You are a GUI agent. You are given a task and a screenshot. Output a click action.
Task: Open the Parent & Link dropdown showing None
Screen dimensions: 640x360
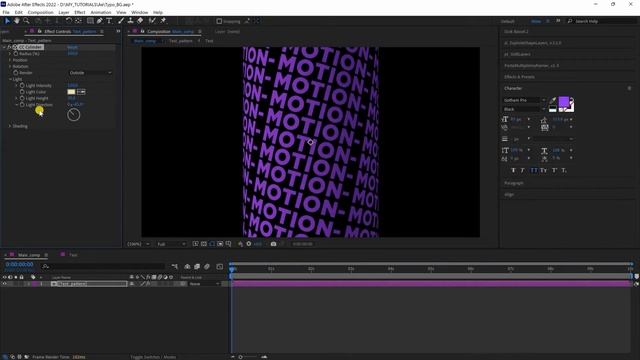click(x=204, y=284)
